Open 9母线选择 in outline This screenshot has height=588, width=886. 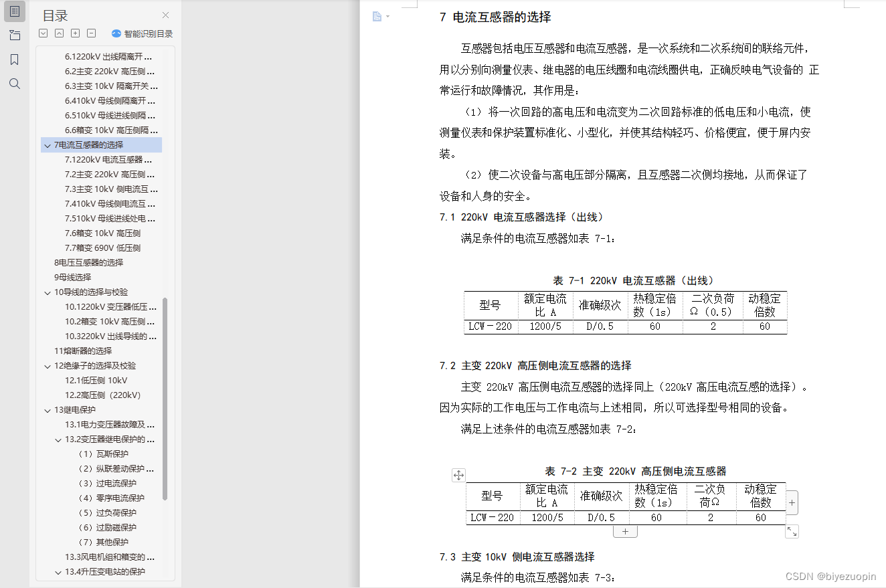(72, 278)
